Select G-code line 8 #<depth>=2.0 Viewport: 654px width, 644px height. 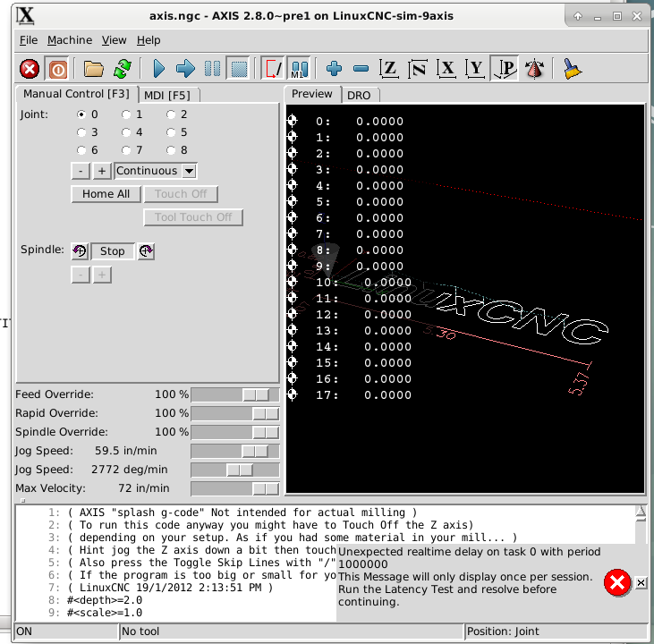click(105, 600)
